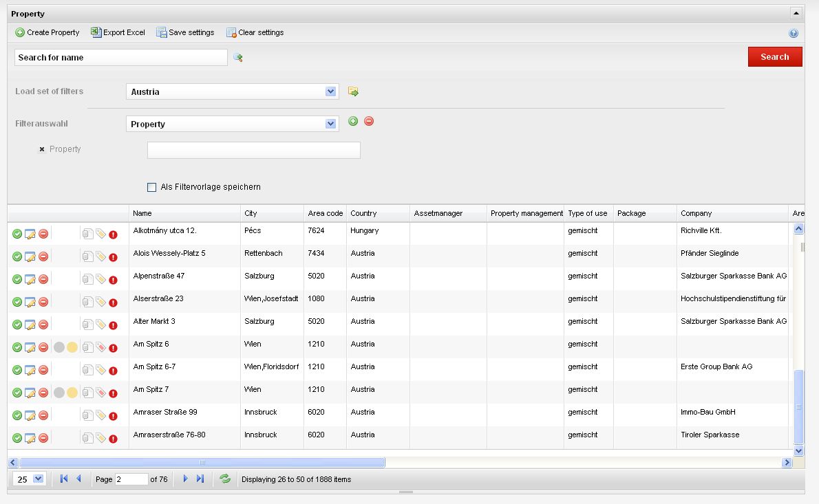
Task: Remove filter with red minus icon
Action: (369, 122)
